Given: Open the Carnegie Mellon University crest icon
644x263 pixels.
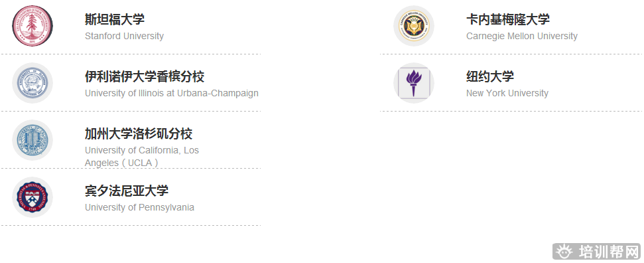Looking at the screenshot, I should pos(414,25).
